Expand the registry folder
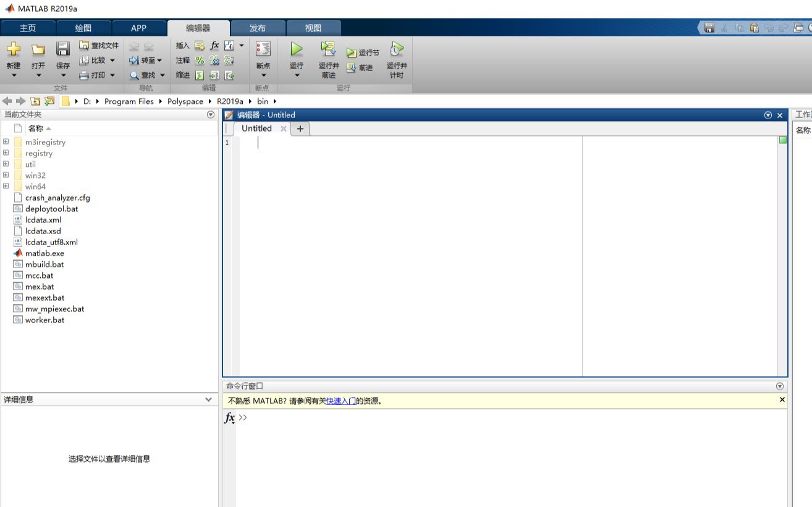Screen dimensions: 812x507 click(x=6, y=153)
